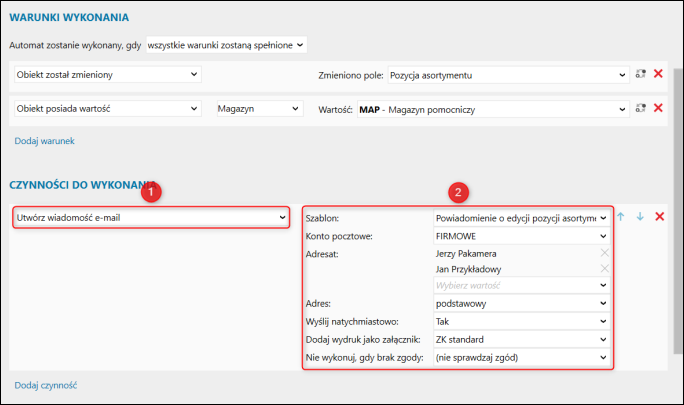Expand the 'Konto pocztowe' FIRMOWE dropdown
This screenshot has width=684, height=405.
coord(520,236)
